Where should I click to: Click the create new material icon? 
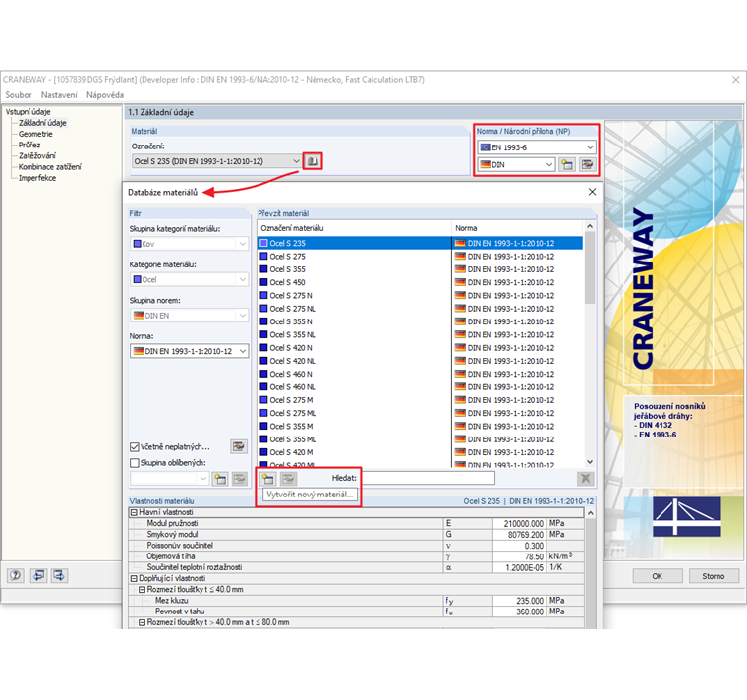click(268, 479)
